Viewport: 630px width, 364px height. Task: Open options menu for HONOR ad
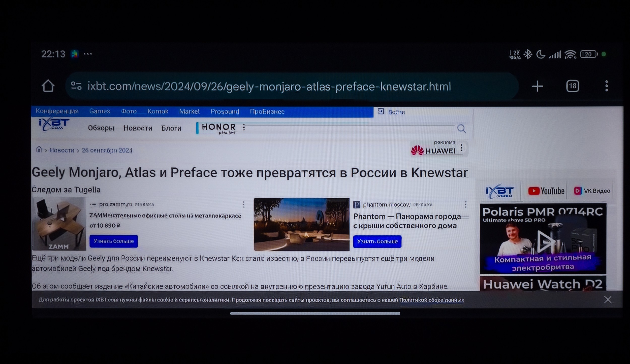pos(244,127)
